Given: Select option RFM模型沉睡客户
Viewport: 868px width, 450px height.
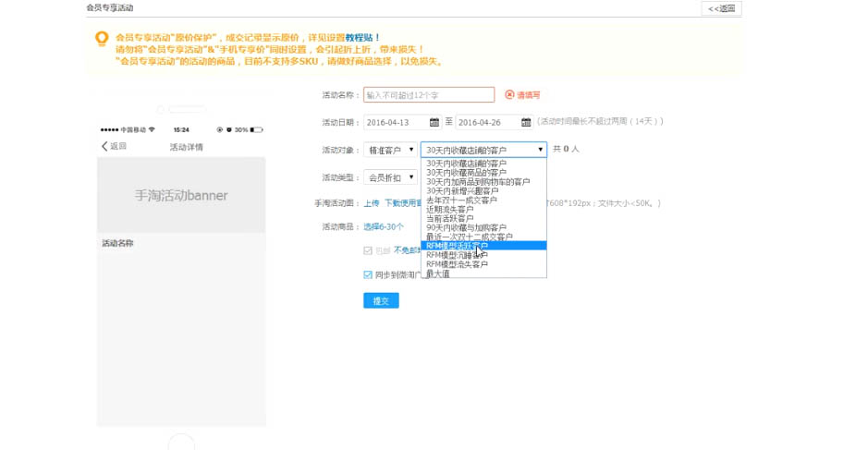Looking at the screenshot, I should (483, 255).
